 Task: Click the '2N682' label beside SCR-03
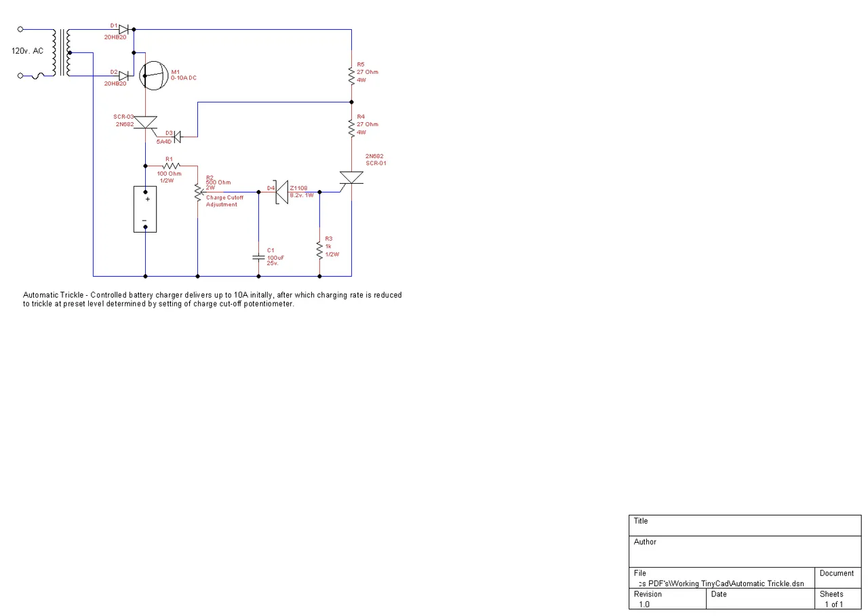click(x=125, y=124)
